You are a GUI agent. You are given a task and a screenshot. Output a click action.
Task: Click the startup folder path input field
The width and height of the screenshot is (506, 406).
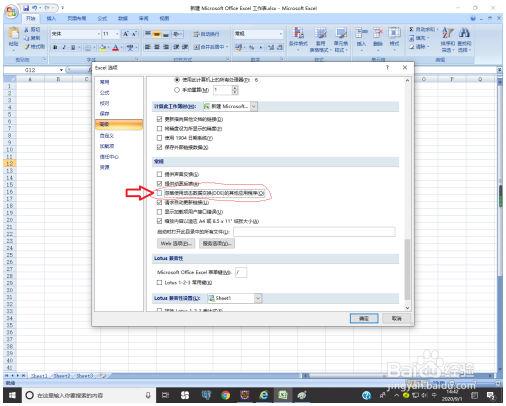(x=314, y=232)
